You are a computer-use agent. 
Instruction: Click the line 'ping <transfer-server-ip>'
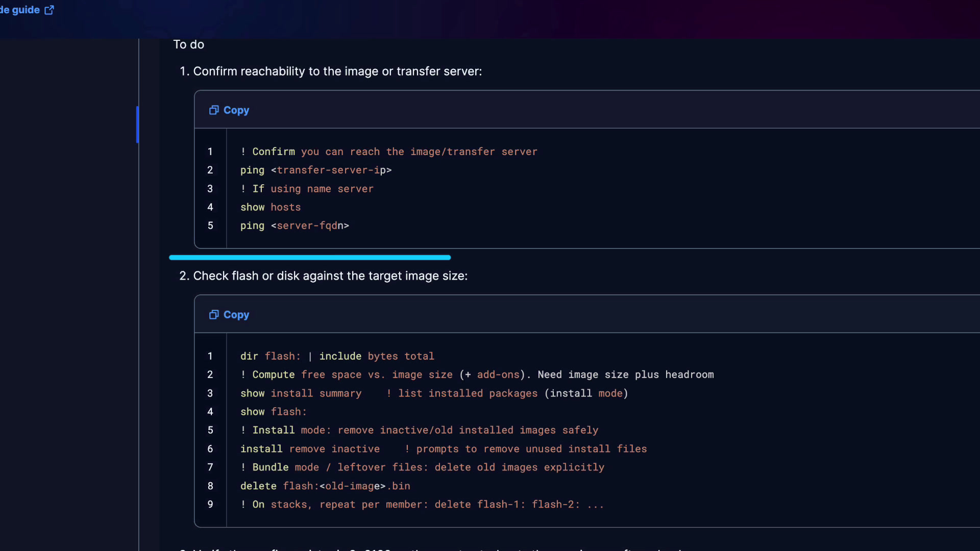(316, 170)
